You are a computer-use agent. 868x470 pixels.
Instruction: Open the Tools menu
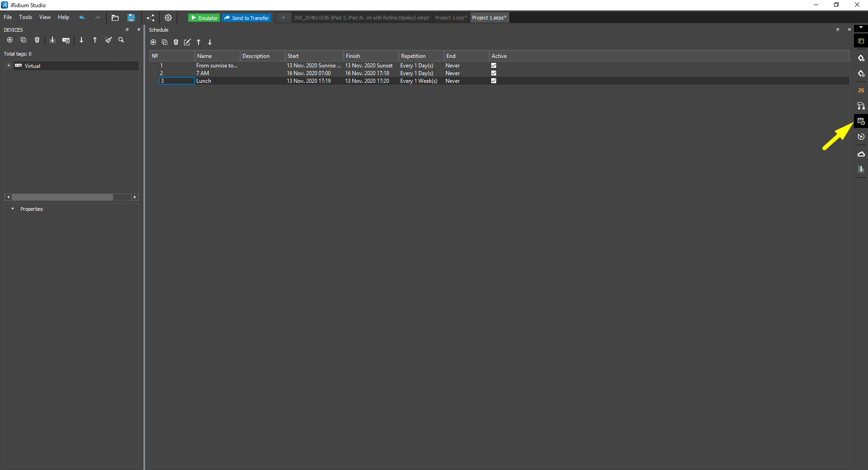(25, 17)
